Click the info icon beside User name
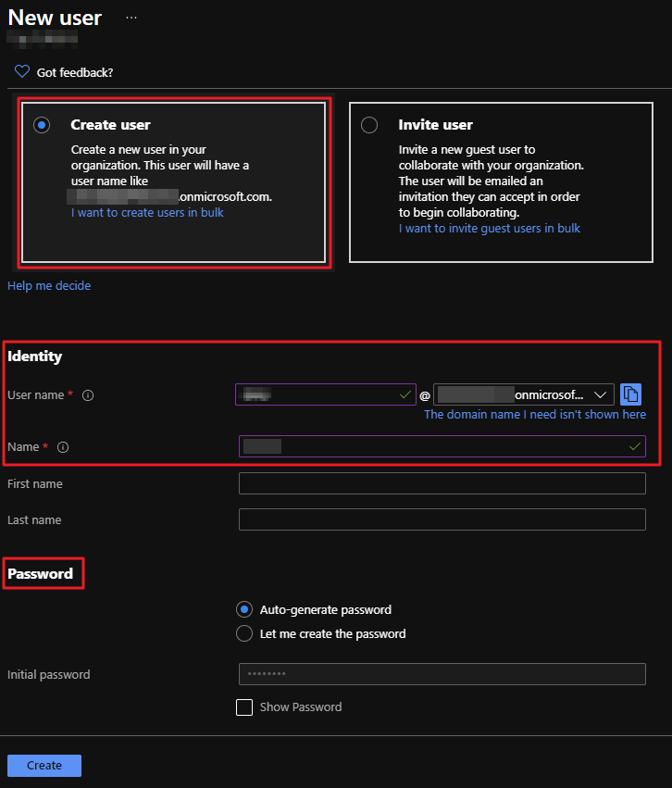Screen dimensions: 672x788 coord(88,395)
